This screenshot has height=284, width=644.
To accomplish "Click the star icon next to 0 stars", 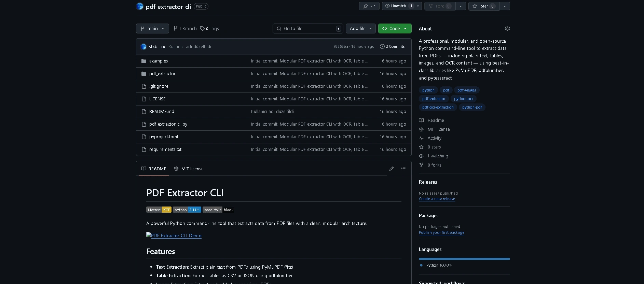I will [421, 147].
